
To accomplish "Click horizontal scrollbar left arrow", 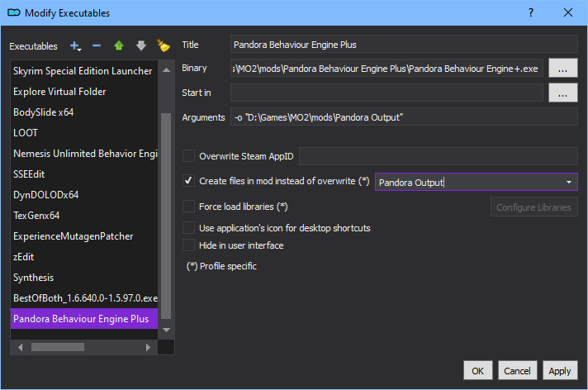I will tap(21, 347).
